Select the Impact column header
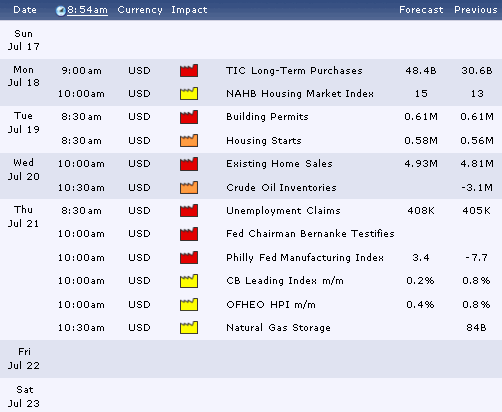 click(x=189, y=10)
